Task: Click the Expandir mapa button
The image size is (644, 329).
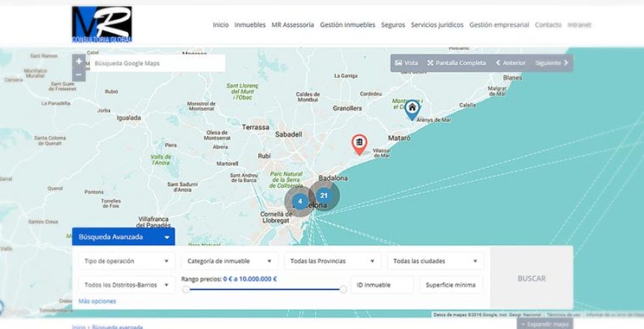Action: coord(544,324)
